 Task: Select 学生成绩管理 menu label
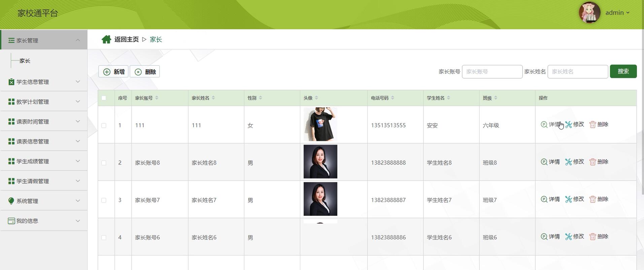click(x=33, y=161)
